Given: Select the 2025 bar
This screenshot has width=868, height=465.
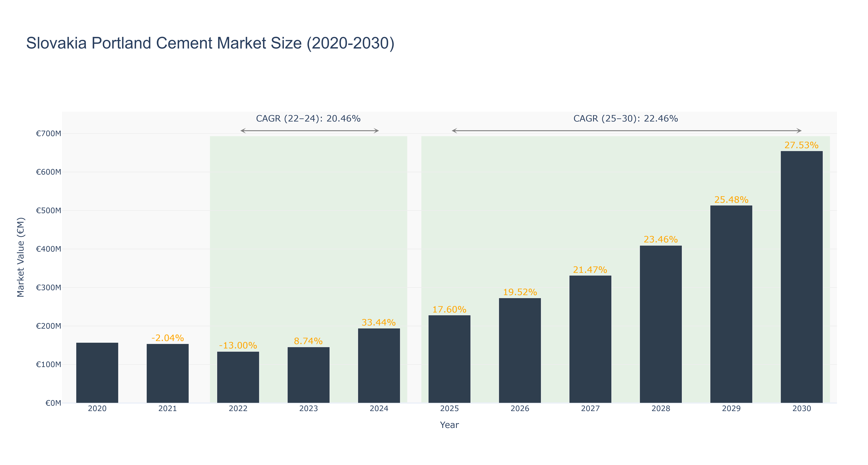Looking at the screenshot, I should coord(449,359).
